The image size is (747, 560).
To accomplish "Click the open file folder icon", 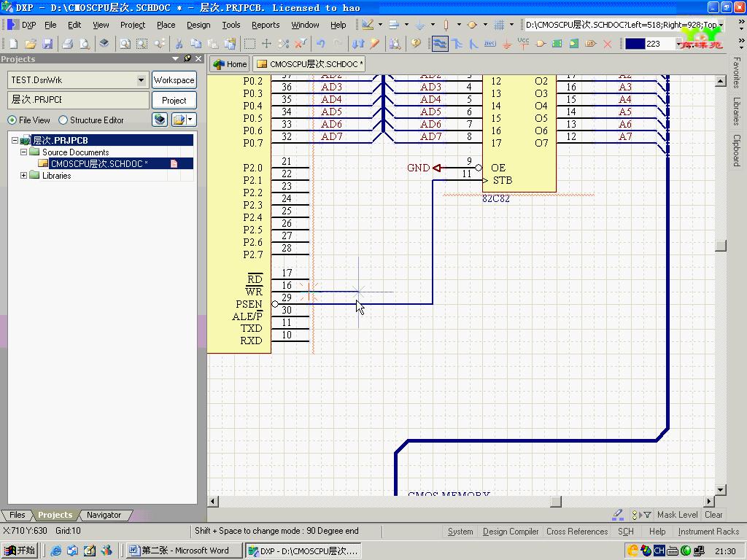I will (x=31, y=44).
